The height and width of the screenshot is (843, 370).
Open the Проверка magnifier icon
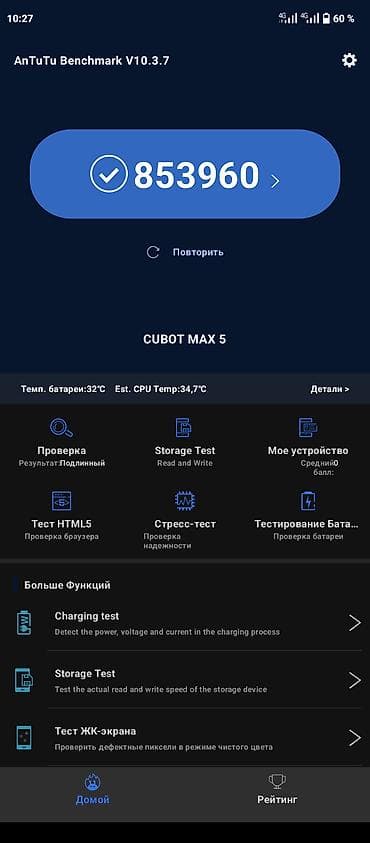[61, 428]
